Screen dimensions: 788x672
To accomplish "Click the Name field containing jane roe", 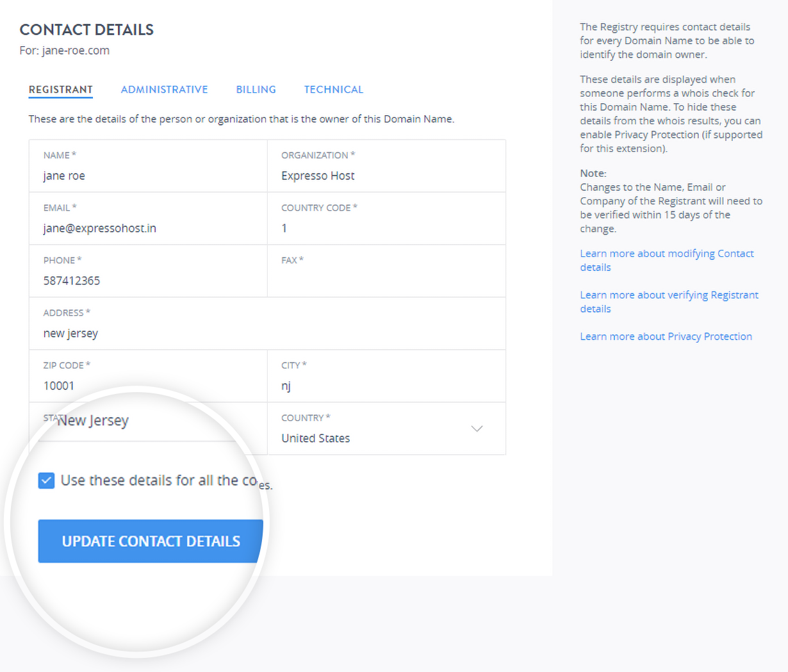I will point(147,176).
